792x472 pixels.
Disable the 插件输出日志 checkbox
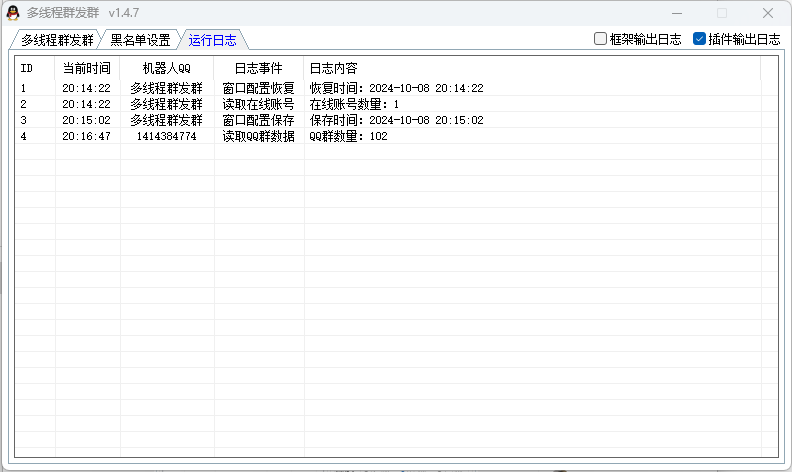700,39
